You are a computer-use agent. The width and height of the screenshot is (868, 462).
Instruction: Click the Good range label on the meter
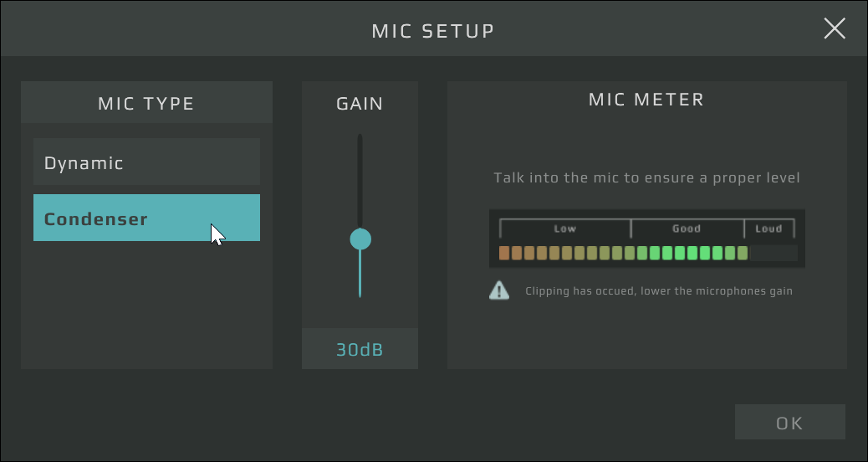tap(687, 228)
